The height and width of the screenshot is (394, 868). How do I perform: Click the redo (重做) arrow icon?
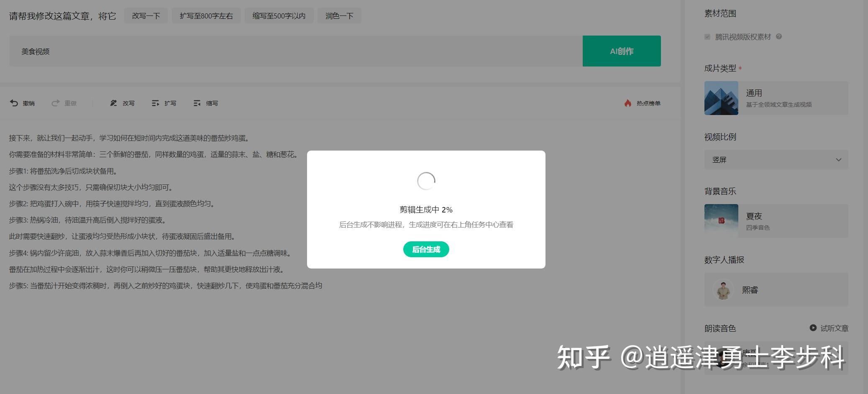[55, 103]
